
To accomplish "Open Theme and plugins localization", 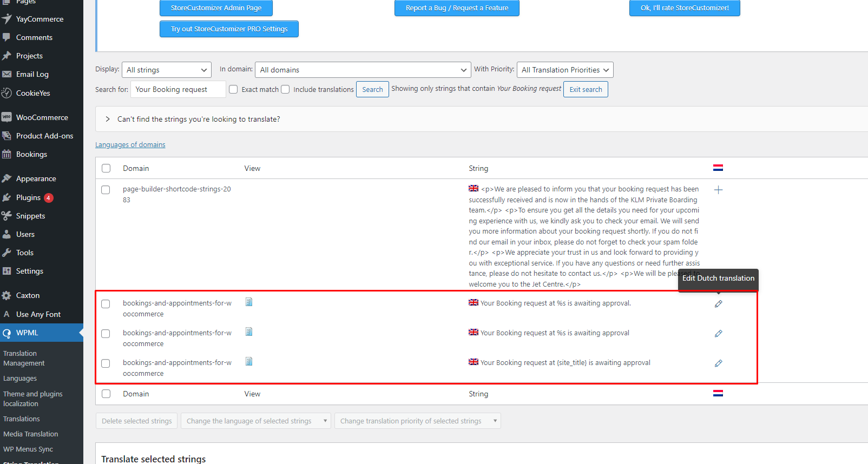I will click(33, 399).
